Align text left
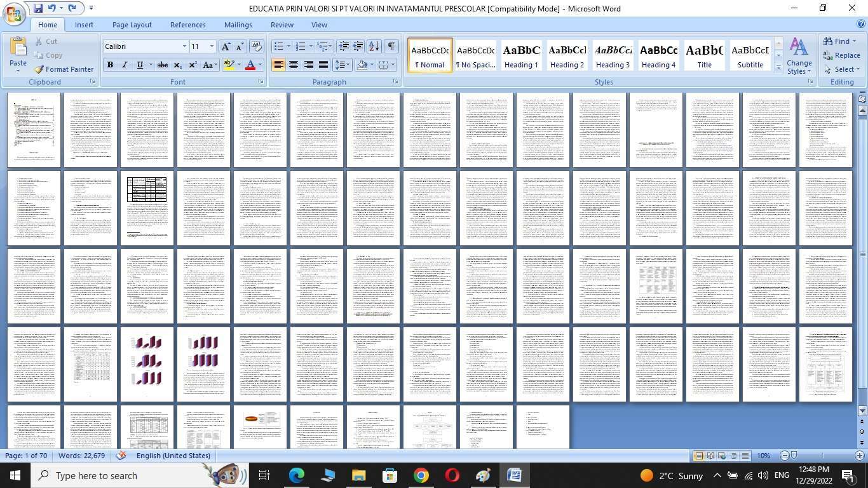Image resolution: width=868 pixels, height=488 pixels. 278,65
